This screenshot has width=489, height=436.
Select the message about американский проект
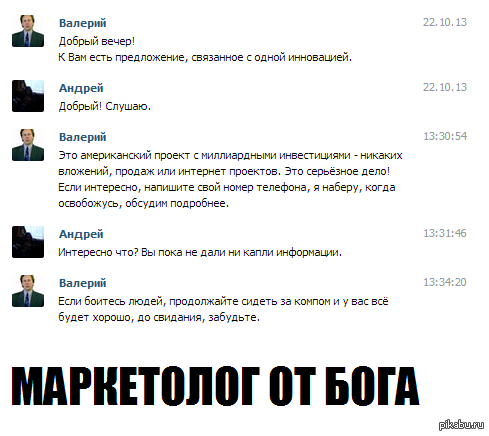pos(230,179)
